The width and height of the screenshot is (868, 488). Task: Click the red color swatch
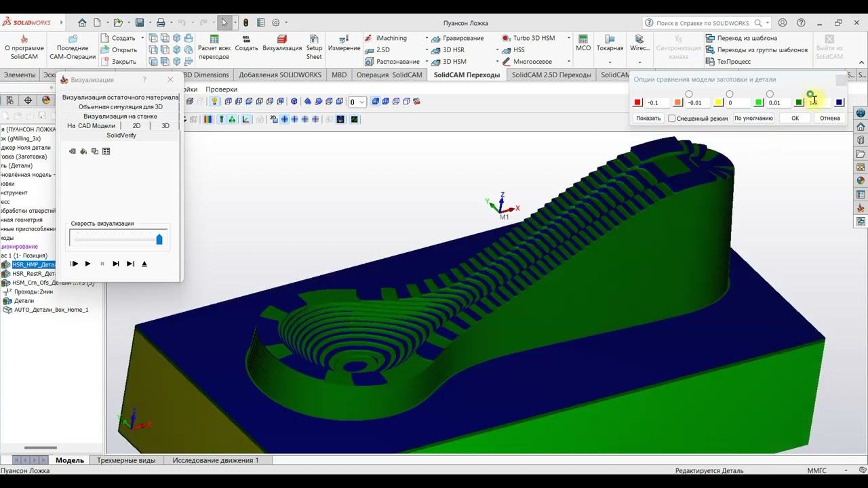637,102
